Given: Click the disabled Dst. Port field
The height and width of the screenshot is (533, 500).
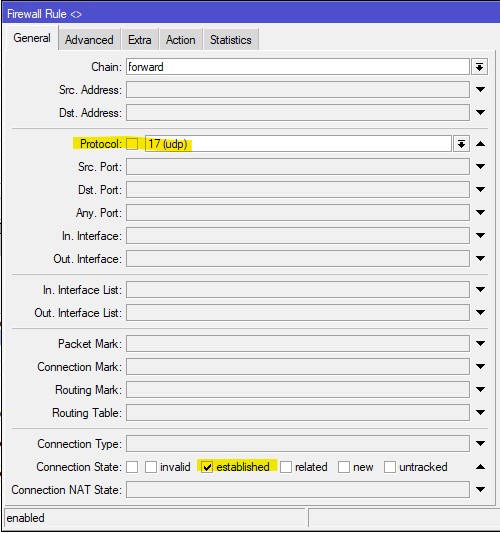Looking at the screenshot, I should [x=298, y=190].
